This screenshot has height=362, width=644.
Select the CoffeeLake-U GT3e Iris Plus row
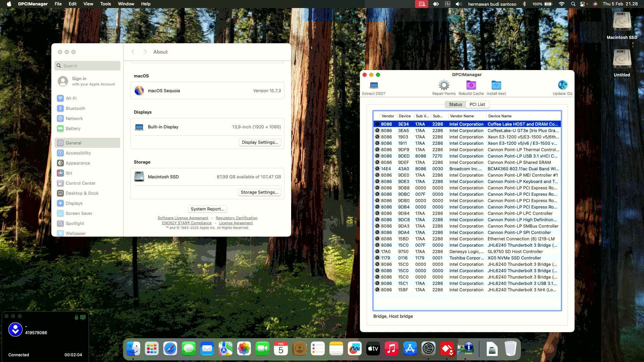[x=467, y=131]
